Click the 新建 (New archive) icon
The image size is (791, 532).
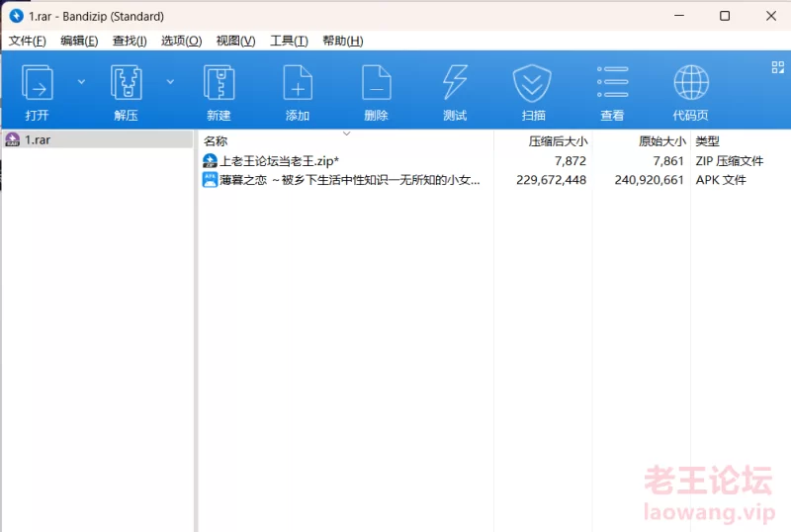click(219, 83)
